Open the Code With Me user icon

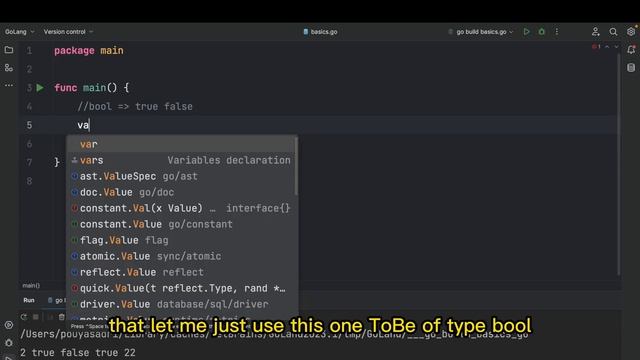[x=596, y=32]
